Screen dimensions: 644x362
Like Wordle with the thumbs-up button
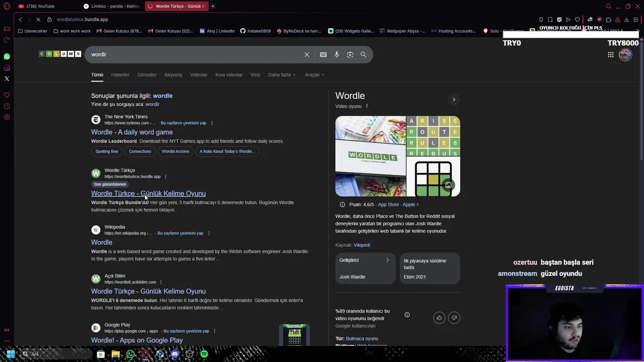coord(439,318)
